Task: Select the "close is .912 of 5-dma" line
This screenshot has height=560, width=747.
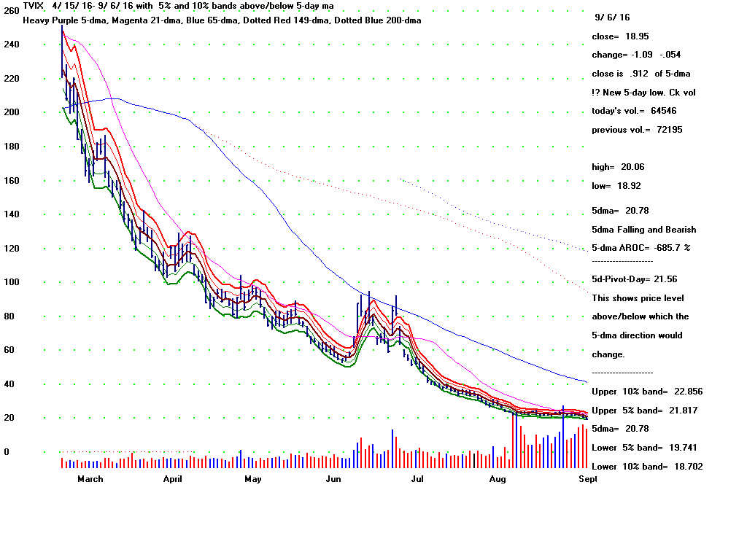Action: pos(640,74)
